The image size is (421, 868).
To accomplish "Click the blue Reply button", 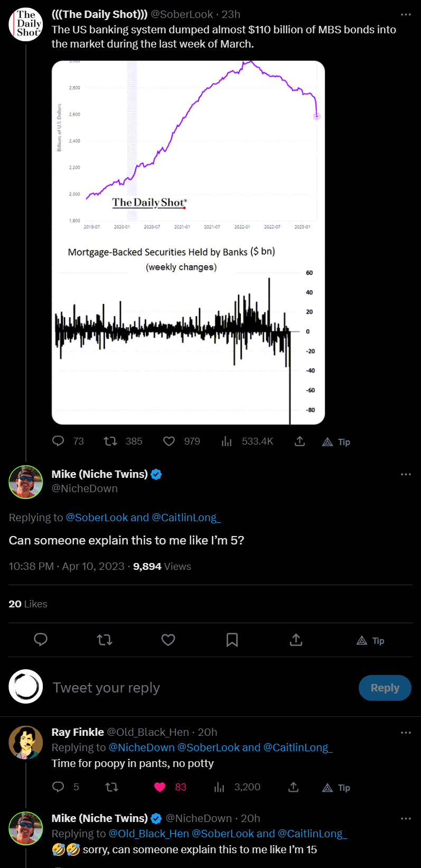I will [385, 688].
